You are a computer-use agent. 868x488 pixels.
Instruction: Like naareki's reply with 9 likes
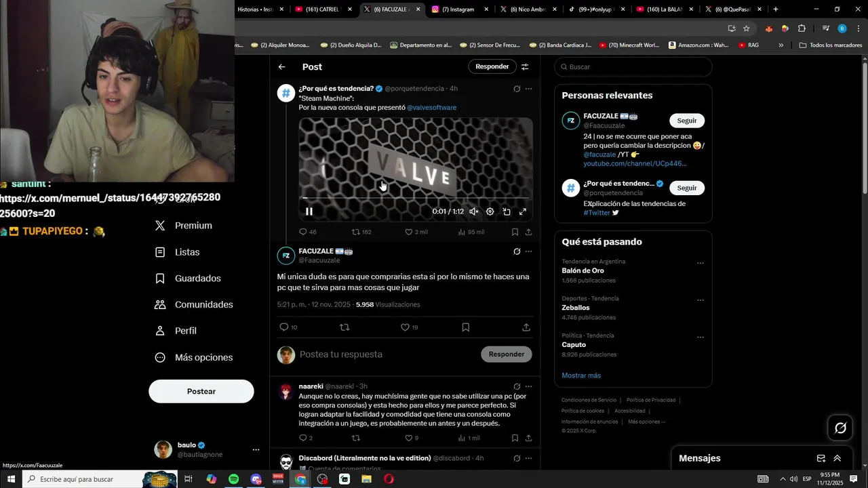(412, 438)
